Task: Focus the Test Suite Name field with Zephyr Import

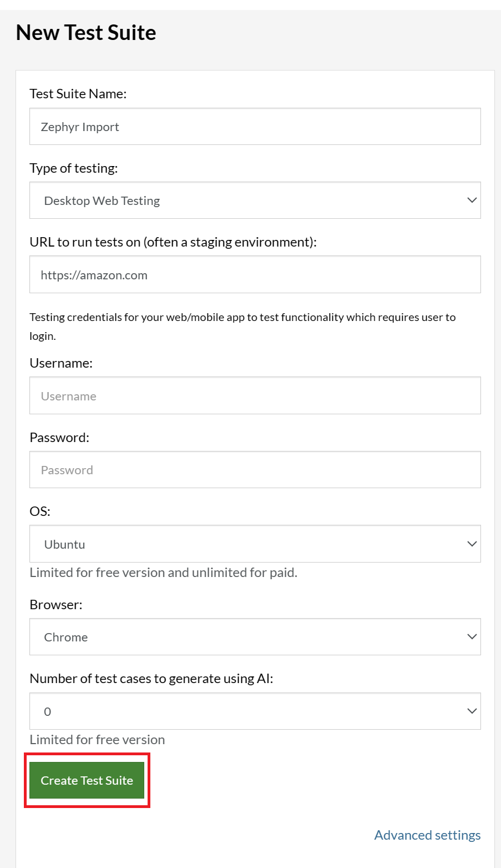Action: coord(255,127)
